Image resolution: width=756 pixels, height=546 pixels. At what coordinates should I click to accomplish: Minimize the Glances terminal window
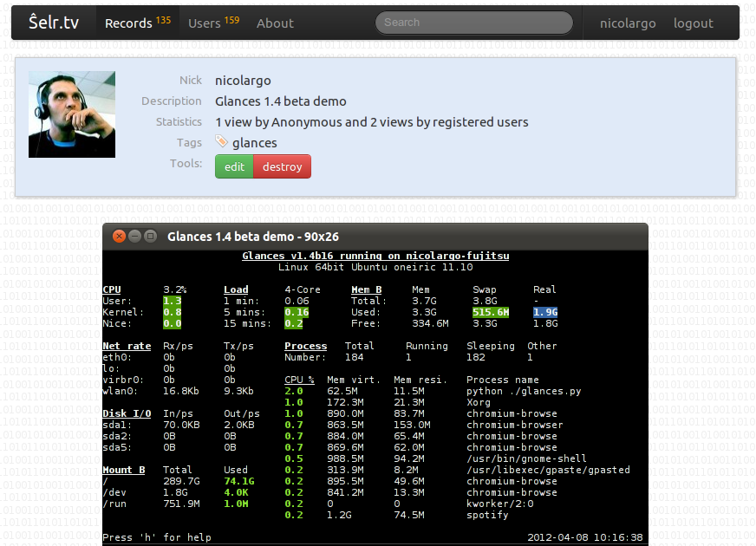[x=135, y=236]
